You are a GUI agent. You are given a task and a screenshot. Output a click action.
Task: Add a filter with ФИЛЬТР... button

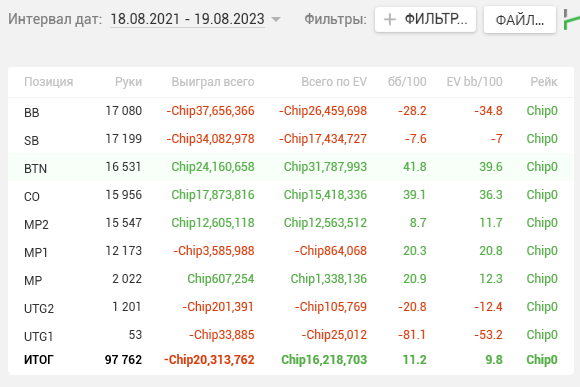(x=425, y=20)
